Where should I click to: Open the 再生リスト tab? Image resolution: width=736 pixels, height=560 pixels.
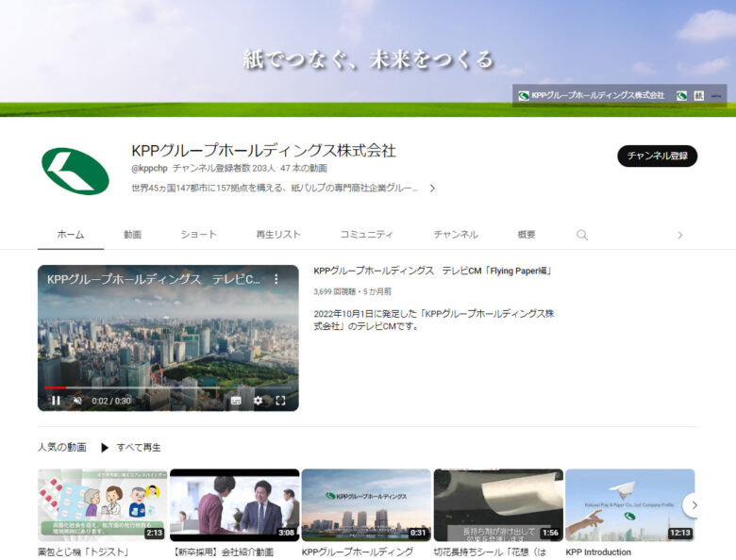click(278, 235)
